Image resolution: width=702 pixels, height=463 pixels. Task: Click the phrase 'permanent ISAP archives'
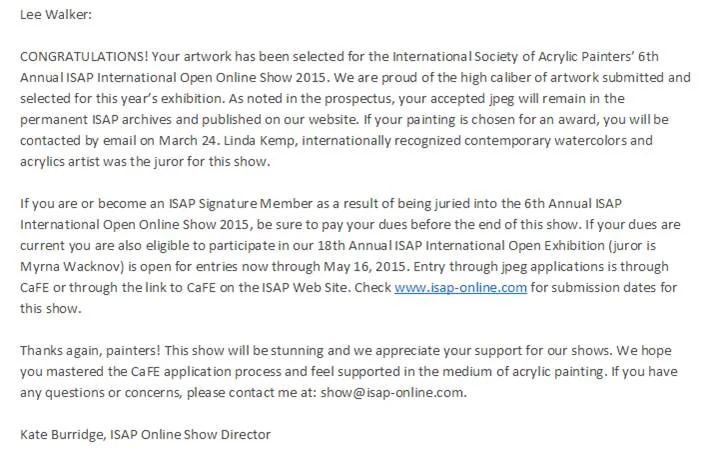tap(96, 120)
